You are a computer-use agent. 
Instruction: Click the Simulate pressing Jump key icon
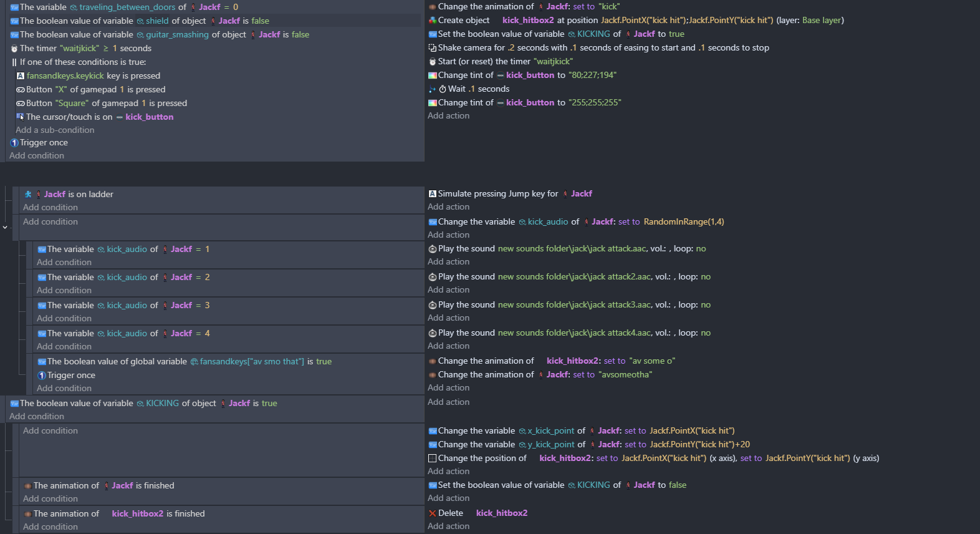(432, 194)
